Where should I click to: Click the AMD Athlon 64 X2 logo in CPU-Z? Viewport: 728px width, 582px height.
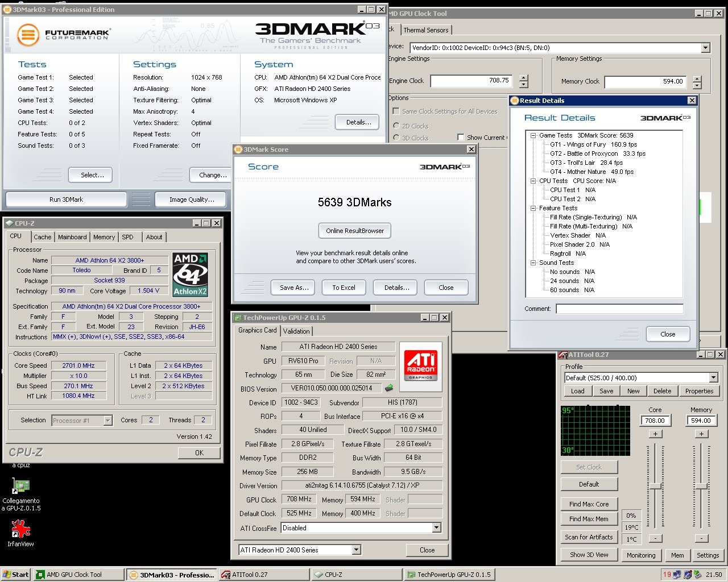point(191,275)
